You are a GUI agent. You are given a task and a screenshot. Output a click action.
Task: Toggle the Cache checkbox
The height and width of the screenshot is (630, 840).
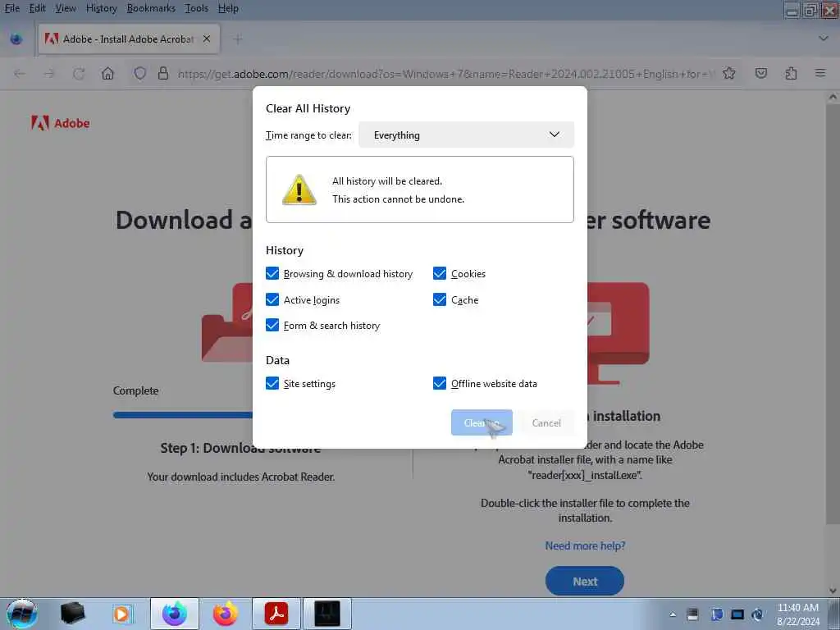point(440,299)
